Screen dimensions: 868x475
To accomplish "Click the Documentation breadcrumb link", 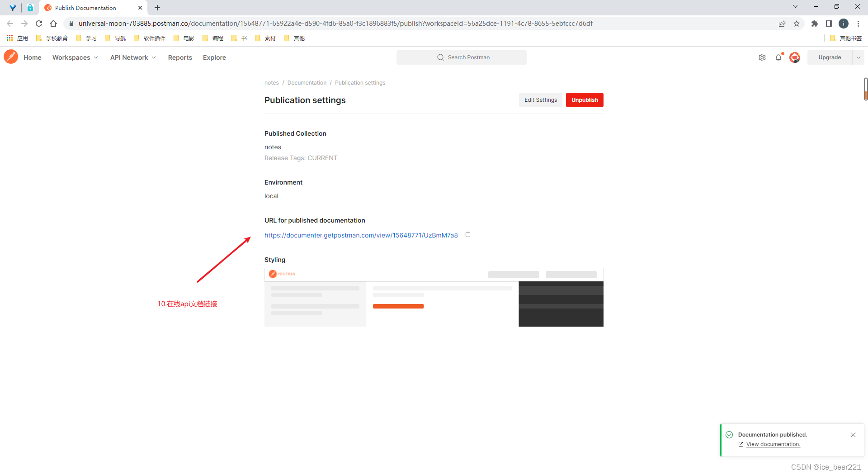I will tap(307, 83).
